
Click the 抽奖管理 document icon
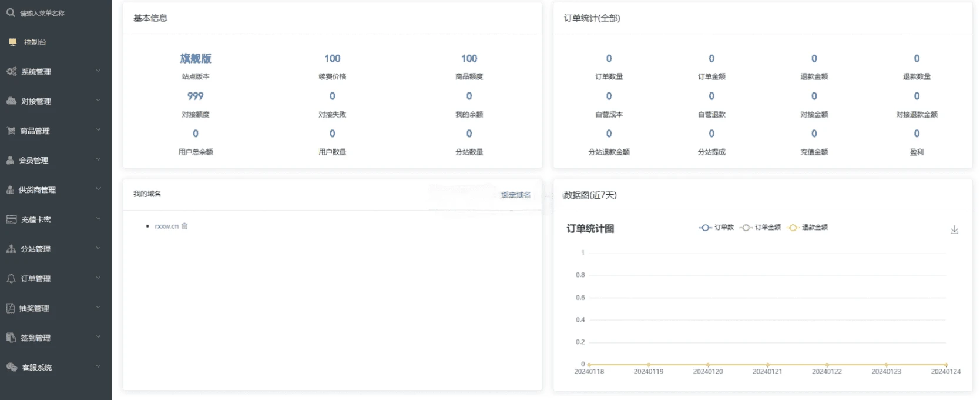tap(10, 308)
